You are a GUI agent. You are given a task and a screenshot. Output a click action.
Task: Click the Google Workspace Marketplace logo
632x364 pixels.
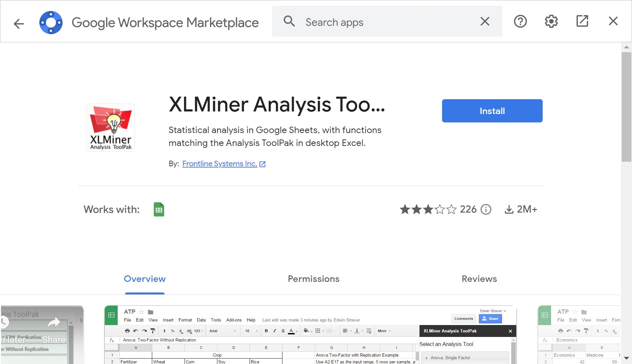(x=51, y=23)
